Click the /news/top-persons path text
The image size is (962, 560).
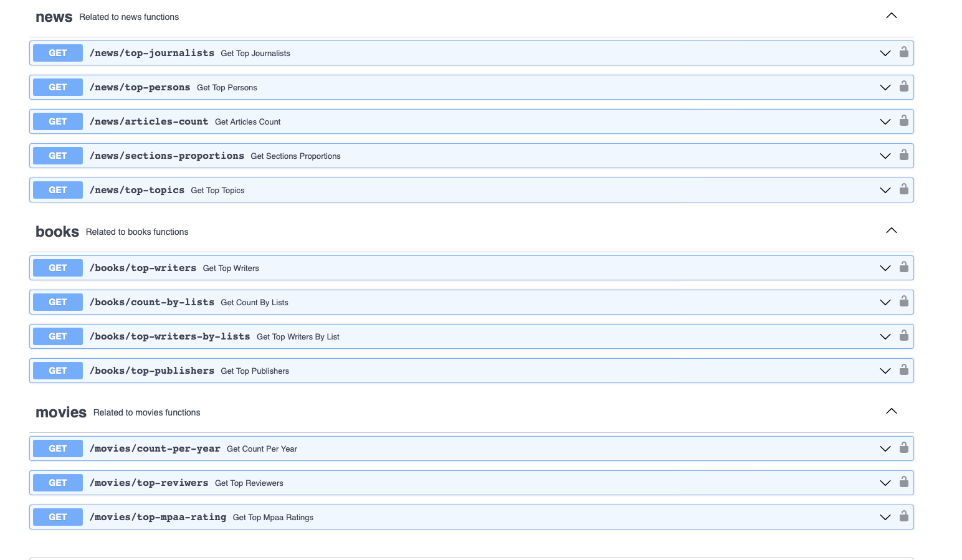coord(140,87)
